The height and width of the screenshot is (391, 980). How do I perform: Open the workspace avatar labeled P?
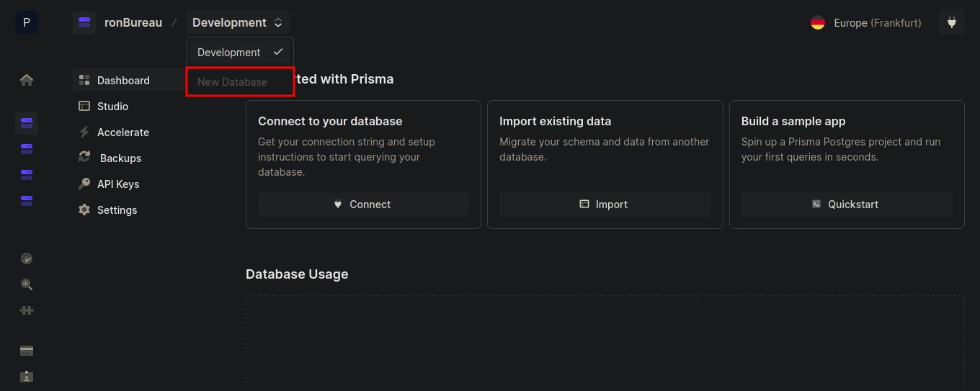pos(27,22)
